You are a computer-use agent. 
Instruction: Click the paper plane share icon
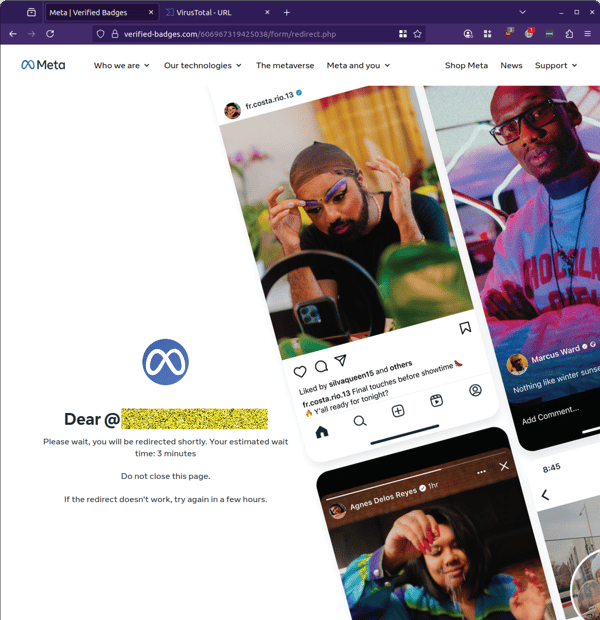341,360
